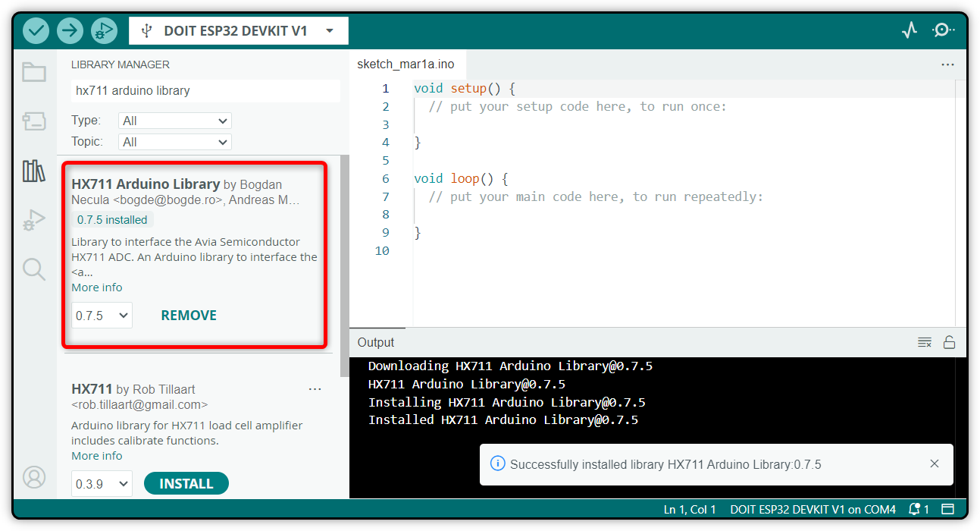Open the Debug panel in sidebar
Viewport: 980px width, 531px height.
pos(34,220)
